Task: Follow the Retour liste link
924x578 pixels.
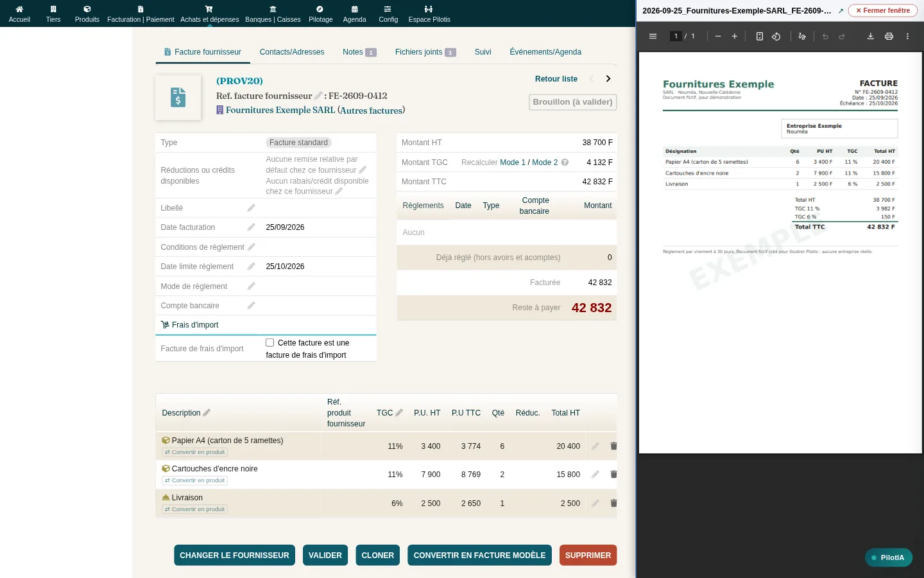Action: [556, 79]
